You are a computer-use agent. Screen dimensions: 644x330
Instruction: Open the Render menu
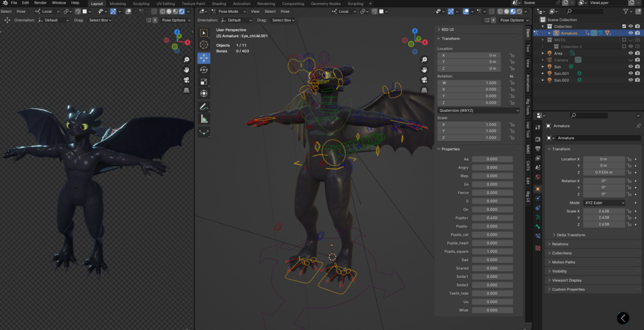pos(40,3)
